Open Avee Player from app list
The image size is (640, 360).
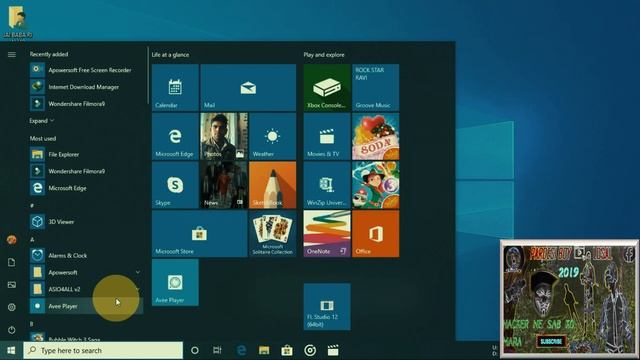tap(86, 306)
